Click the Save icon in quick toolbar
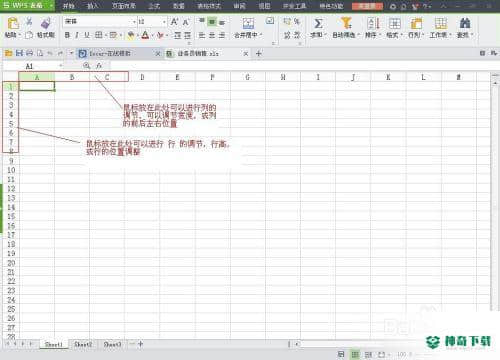This screenshot has height=360, width=500. pyautogui.click(x=20, y=53)
